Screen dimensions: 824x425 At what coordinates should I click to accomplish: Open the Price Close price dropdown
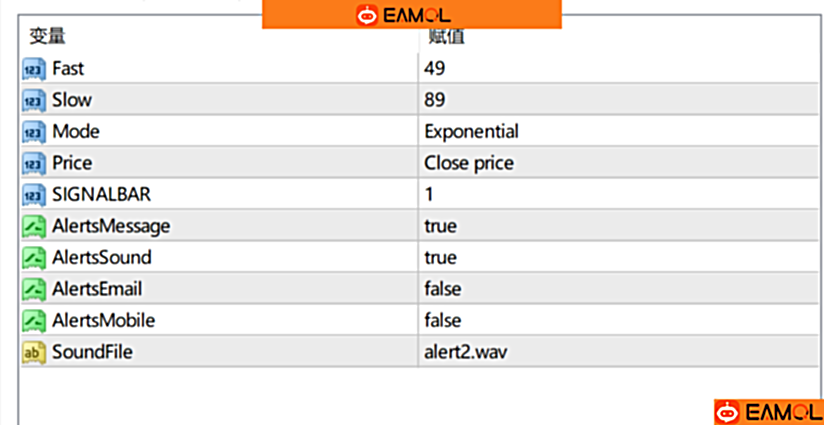(468, 163)
